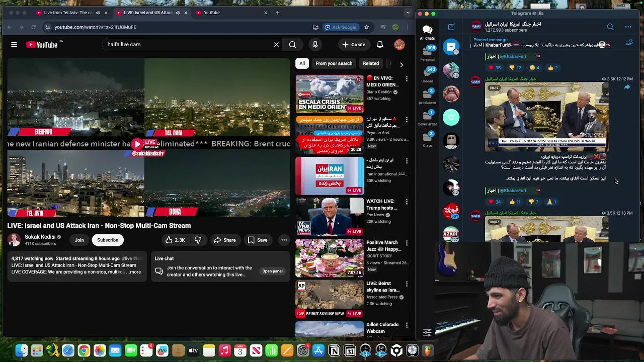The height and width of the screenshot is (362, 644).
Task: Launch Safari from the Dock
Action: pyautogui.click(x=68, y=350)
